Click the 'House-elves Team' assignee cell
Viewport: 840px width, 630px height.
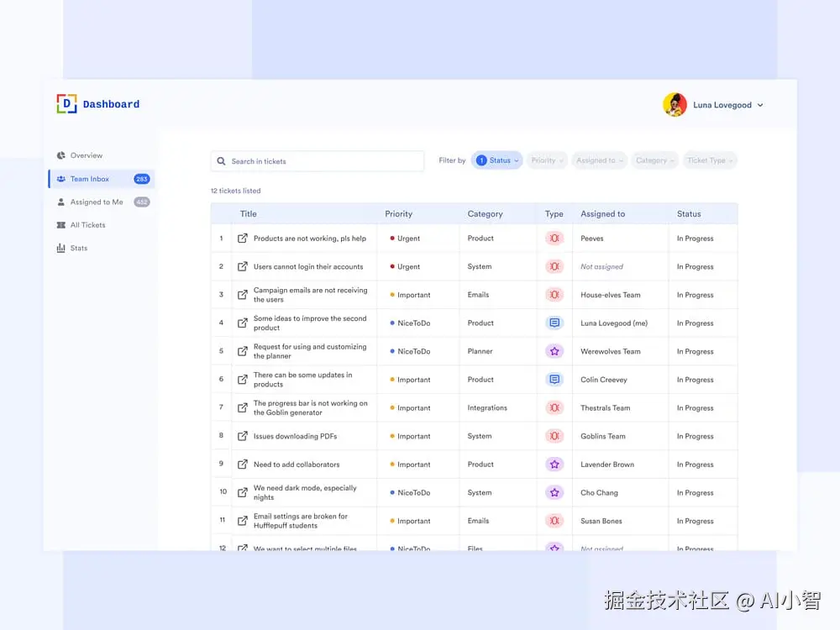[610, 295]
